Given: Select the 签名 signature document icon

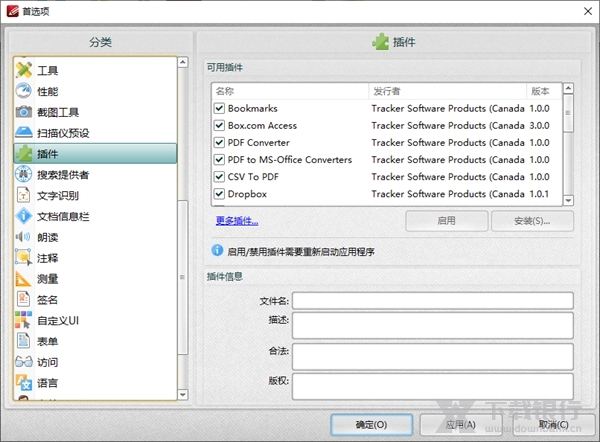Looking at the screenshot, I should 24,299.
